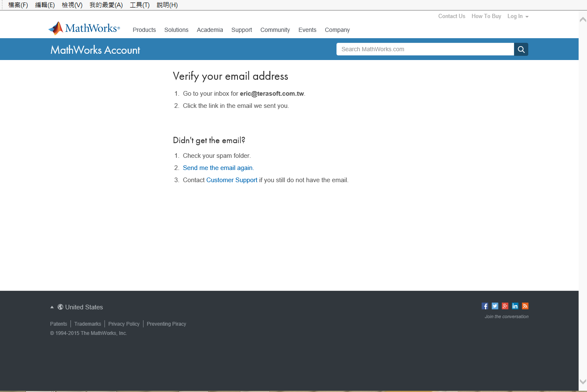The width and height of the screenshot is (587, 392).
Task: Open the Customer Support link
Action: click(x=232, y=180)
